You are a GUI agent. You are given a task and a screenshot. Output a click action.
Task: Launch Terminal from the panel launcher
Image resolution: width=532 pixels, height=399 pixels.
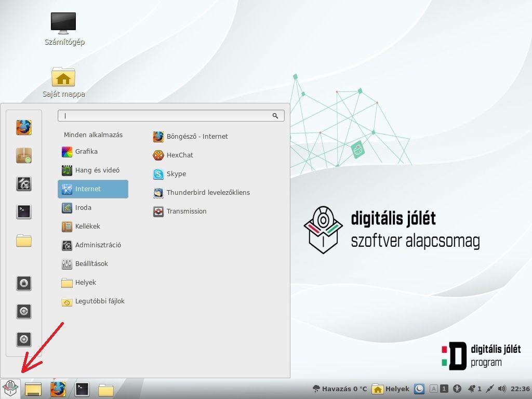pos(82,389)
